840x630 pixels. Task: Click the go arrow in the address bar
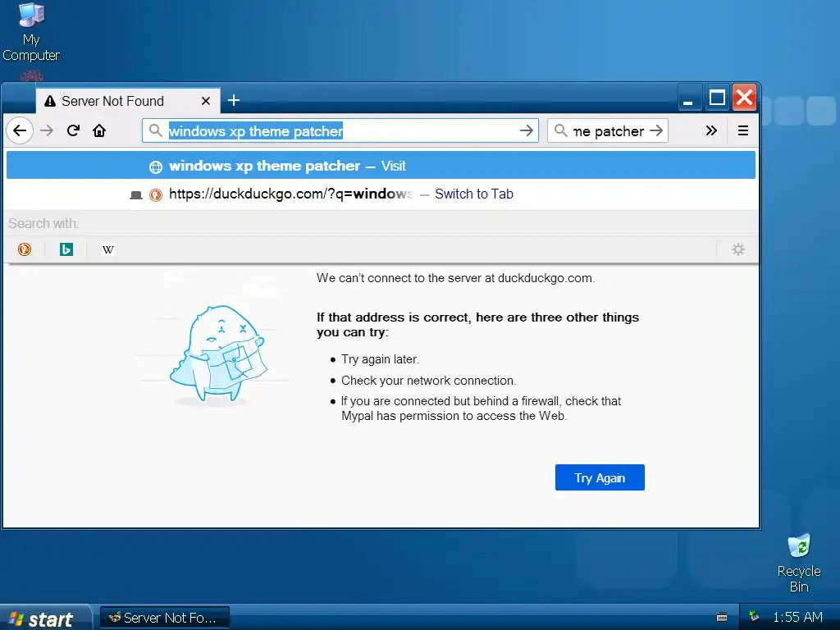(527, 130)
